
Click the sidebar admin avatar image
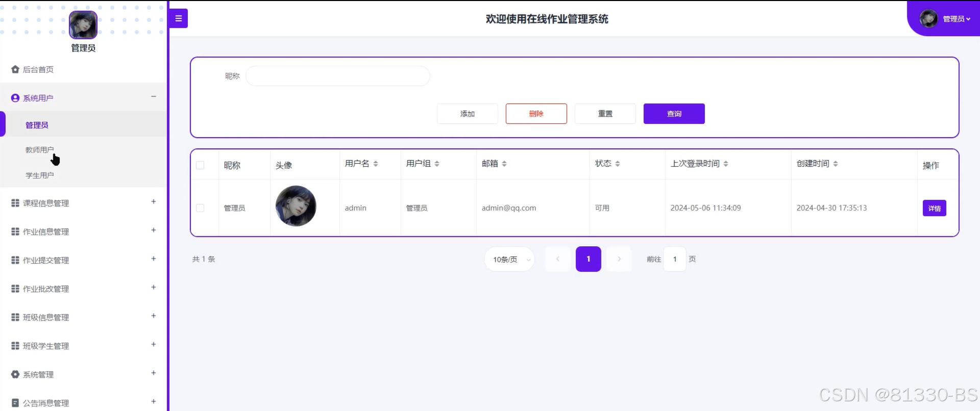click(83, 25)
